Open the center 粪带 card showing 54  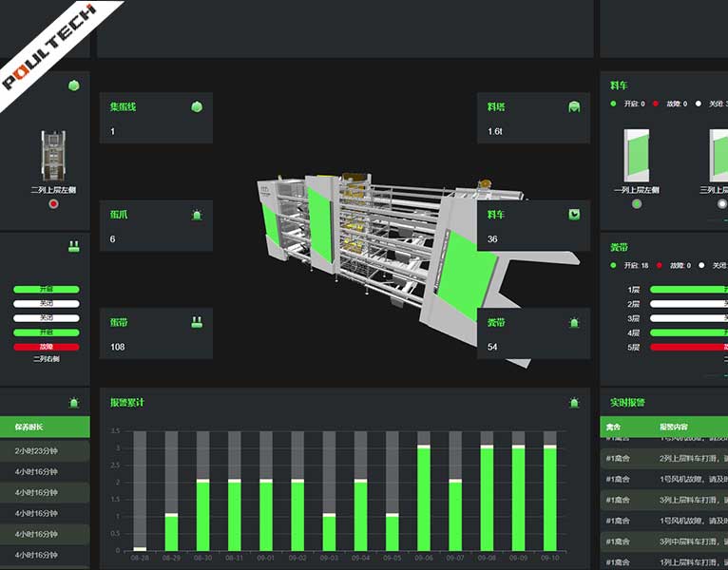pyautogui.click(x=533, y=333)
